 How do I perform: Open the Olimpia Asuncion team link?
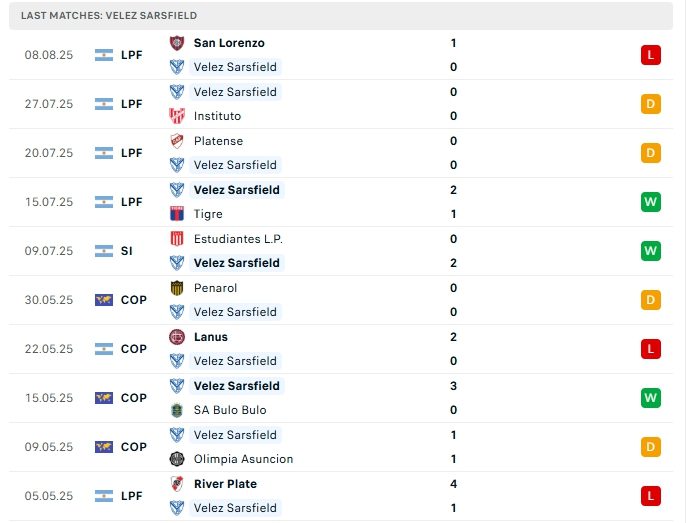(243, 459)
